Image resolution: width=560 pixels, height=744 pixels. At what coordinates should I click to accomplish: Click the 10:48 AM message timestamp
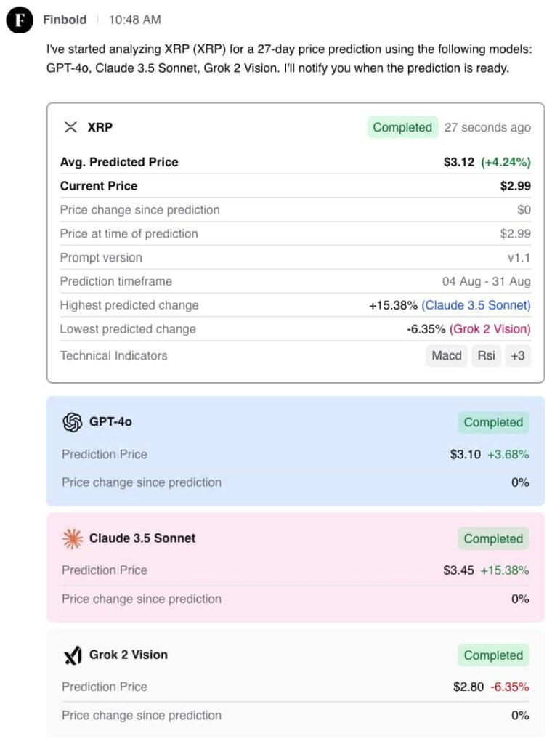click(135, 20)
